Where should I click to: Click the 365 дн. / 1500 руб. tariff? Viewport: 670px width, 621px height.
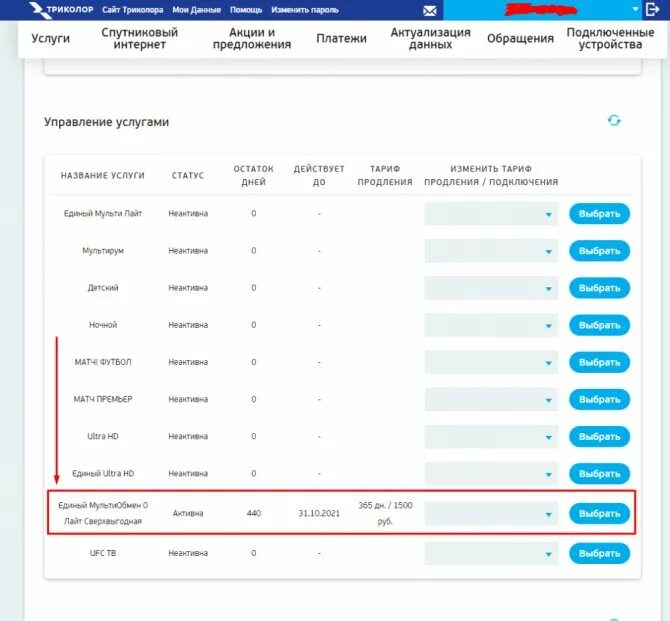click(385, 513)
